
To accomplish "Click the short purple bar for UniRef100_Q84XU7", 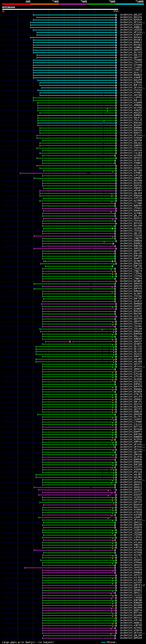I will point(58,342).
